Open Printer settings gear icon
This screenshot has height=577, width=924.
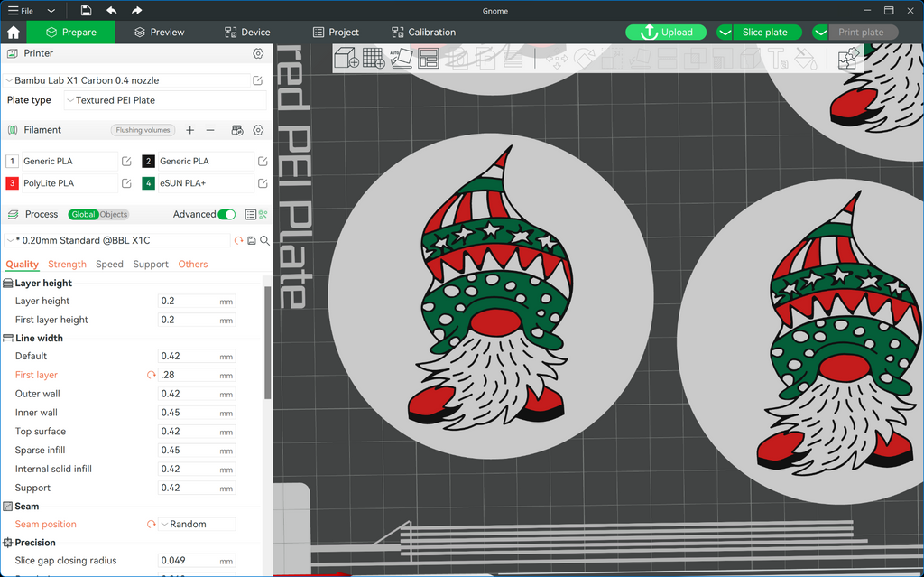point(258,53)
